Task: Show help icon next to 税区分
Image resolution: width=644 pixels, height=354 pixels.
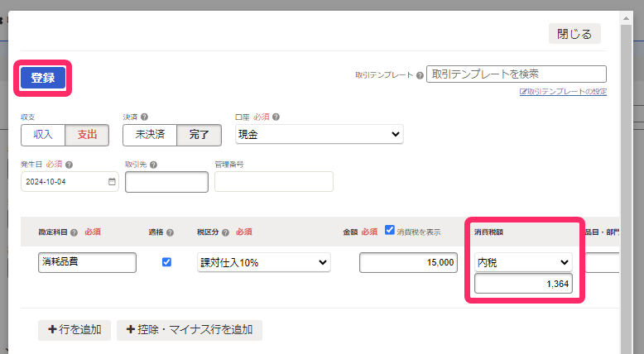Action: [x=225, y=232]
